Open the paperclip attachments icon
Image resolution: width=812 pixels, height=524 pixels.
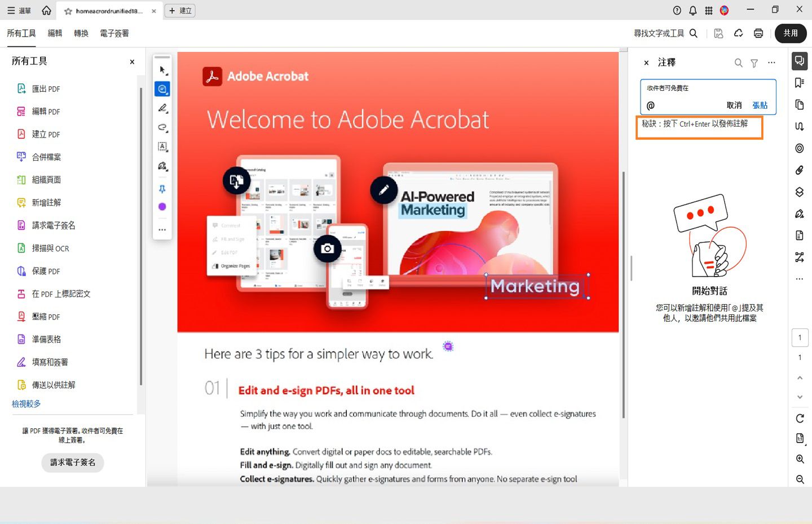[x=800, y=170]
